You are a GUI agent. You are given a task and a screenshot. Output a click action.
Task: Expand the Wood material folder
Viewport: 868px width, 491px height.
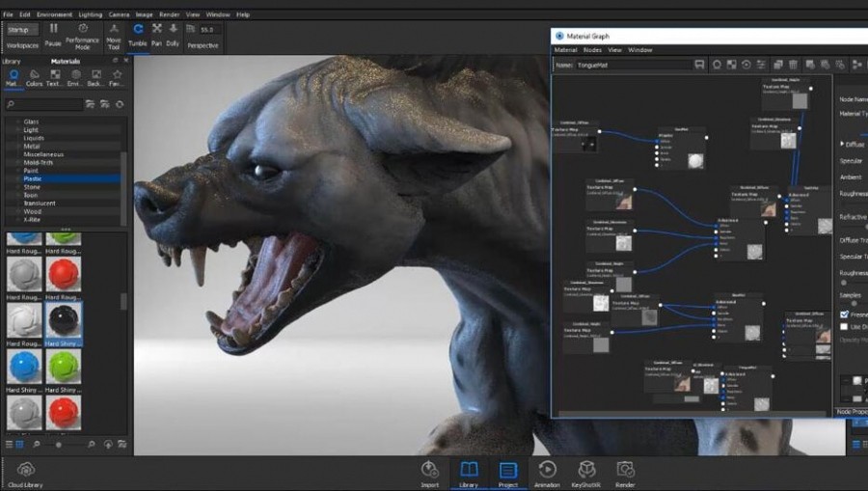coord(18,211)
